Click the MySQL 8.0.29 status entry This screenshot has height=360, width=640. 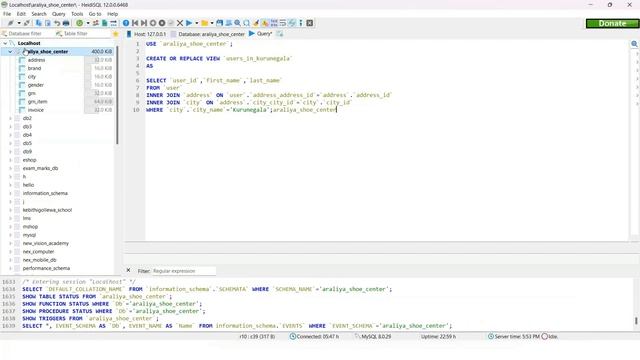(x=373, y=337)
